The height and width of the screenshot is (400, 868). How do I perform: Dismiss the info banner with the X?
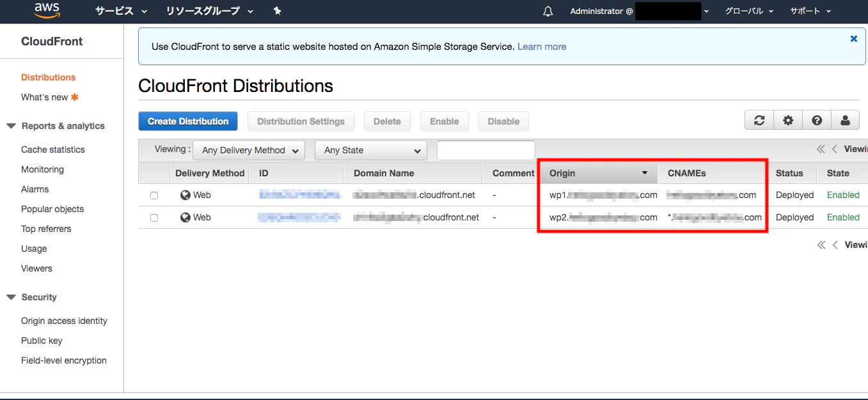(853, 39)
